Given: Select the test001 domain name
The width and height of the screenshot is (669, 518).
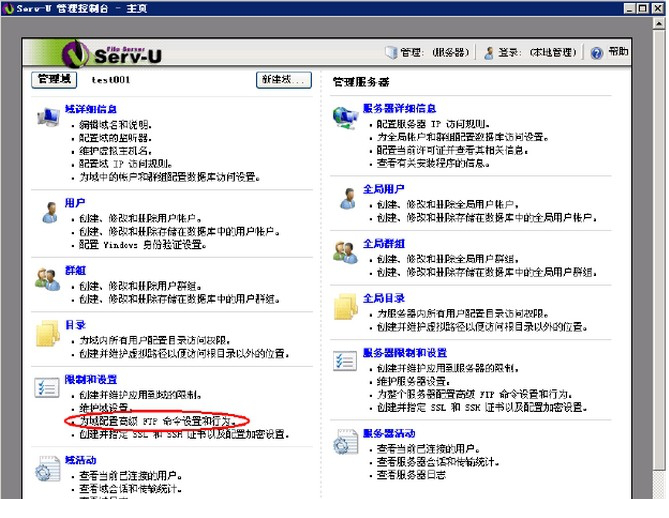Looking at the screenshot, I should pos(111,80).
